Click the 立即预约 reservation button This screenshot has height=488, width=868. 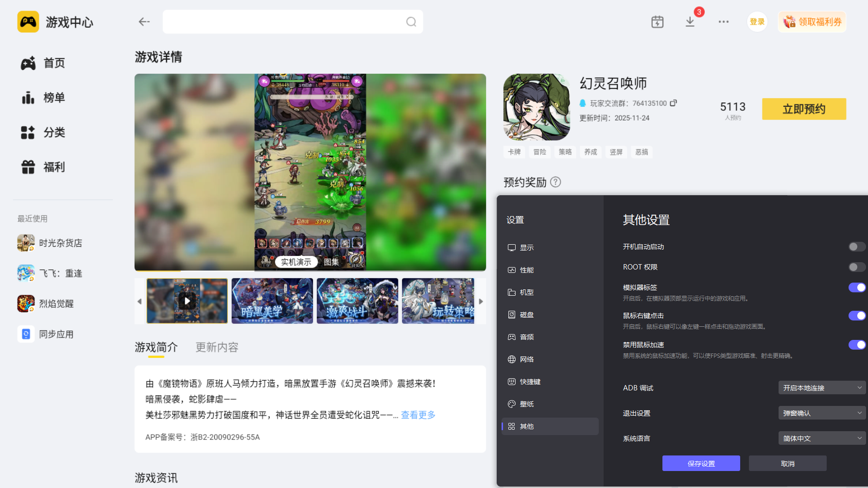tap(804, 109)
